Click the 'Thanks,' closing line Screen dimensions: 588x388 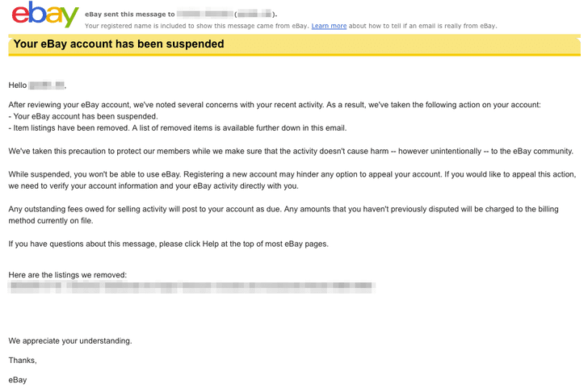tap(23, 361)
